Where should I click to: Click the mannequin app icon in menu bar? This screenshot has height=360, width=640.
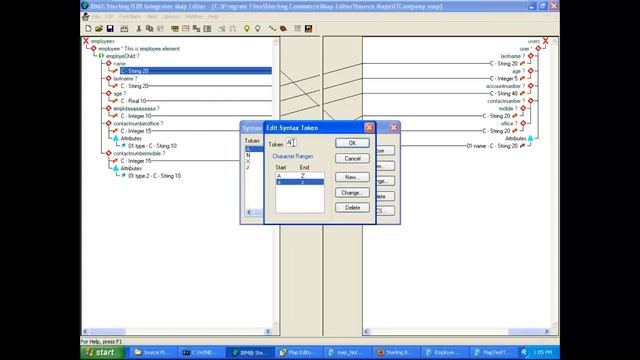pyautogui.click(x=86, y=17)
